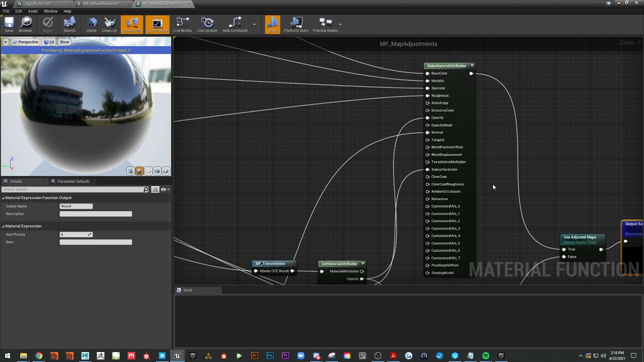Open Spotify from the taskbar
Screen dimensions: 644x362
[x=486, y=356]
